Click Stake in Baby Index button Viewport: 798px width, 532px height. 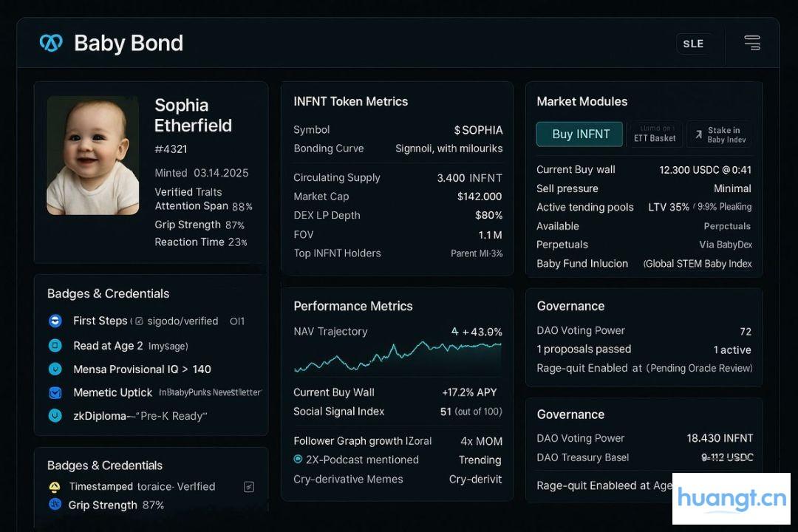tap(720, 134)
